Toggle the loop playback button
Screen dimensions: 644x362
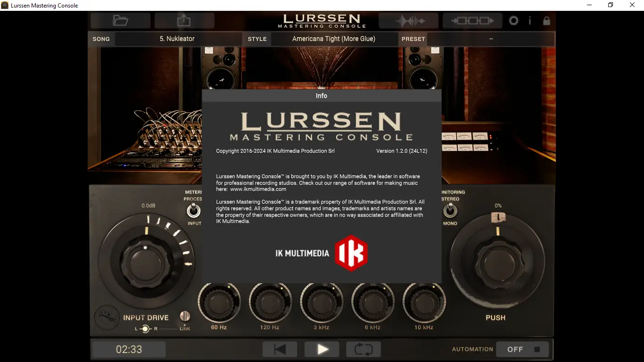pyautogui.click(x=363, y=349)
